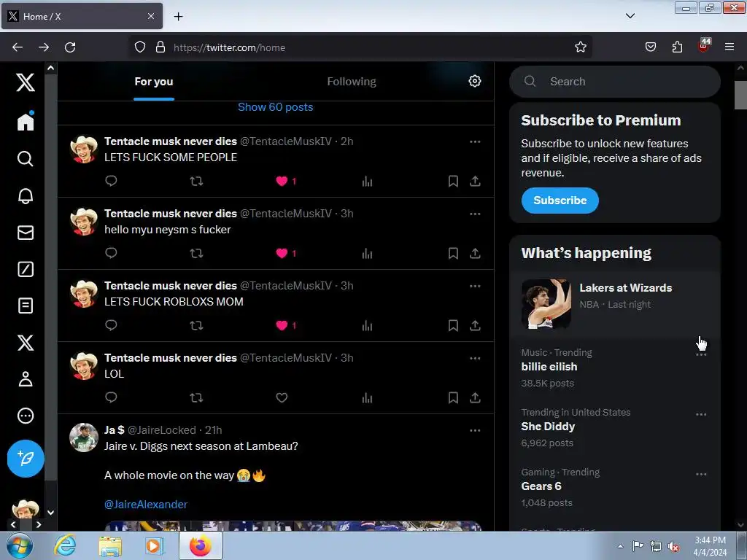747x560 pixels.
Task: Bookmark the "LETS FUCK ROBLOXS MOM" post
Action: click(x=453, y=325)
